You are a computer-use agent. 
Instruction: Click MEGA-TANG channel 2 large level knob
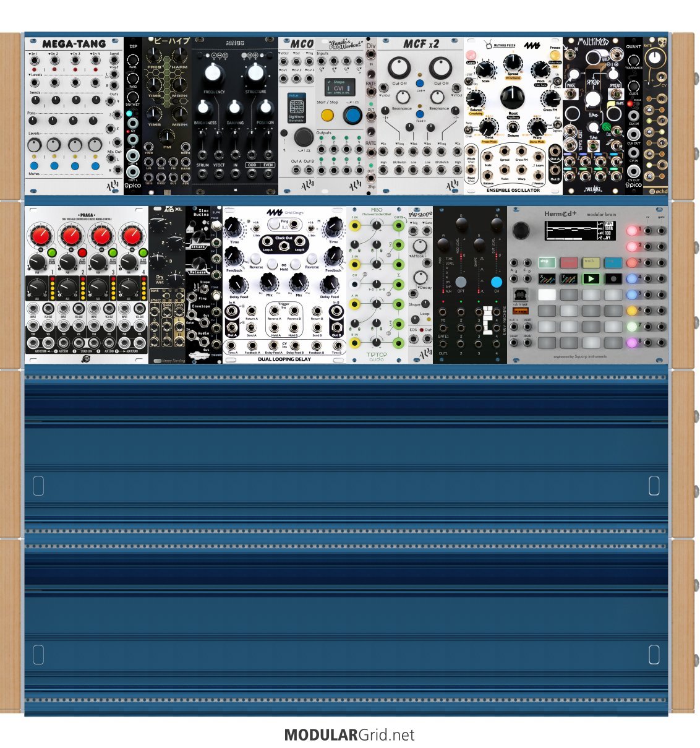click(x=54, y=145)
